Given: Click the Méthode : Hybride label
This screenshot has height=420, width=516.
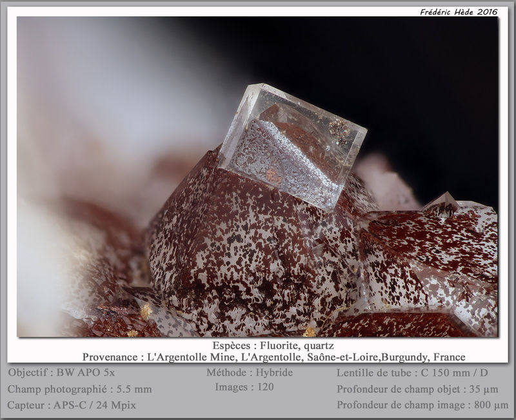Looking at the screenshot, I should pyautogui.click(x=250, y=373).
